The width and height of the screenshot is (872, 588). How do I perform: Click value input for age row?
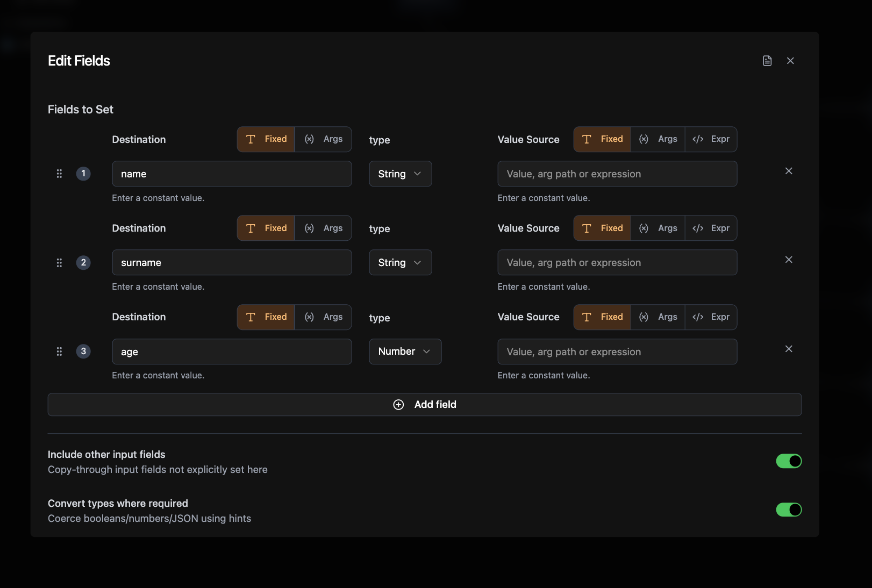[x=617, y=352]
